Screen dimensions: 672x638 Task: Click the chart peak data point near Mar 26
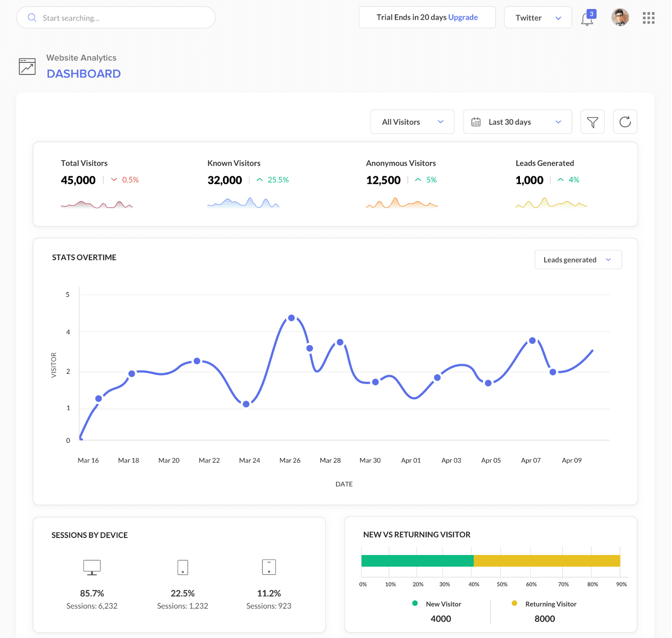click(292, 318)
